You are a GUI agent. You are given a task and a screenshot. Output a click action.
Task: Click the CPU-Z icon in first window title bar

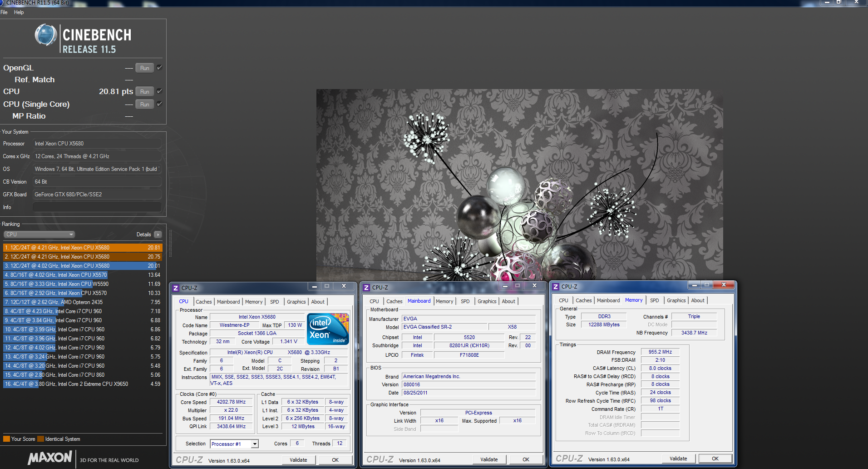pos(176,288)
